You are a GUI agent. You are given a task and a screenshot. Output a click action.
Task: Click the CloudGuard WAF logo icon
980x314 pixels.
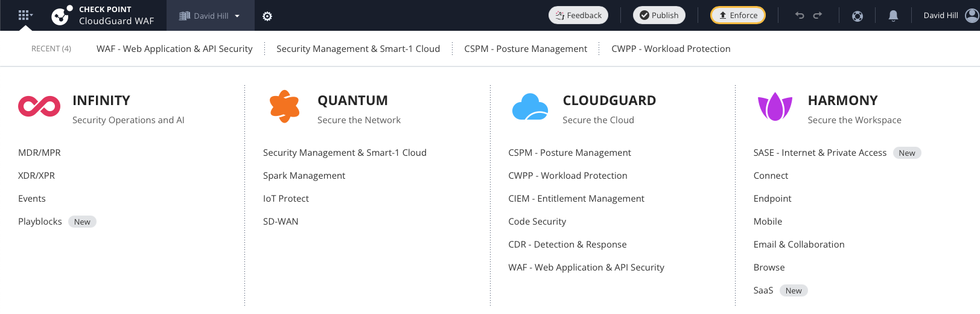pyautogui.click(x=62, y=16)
